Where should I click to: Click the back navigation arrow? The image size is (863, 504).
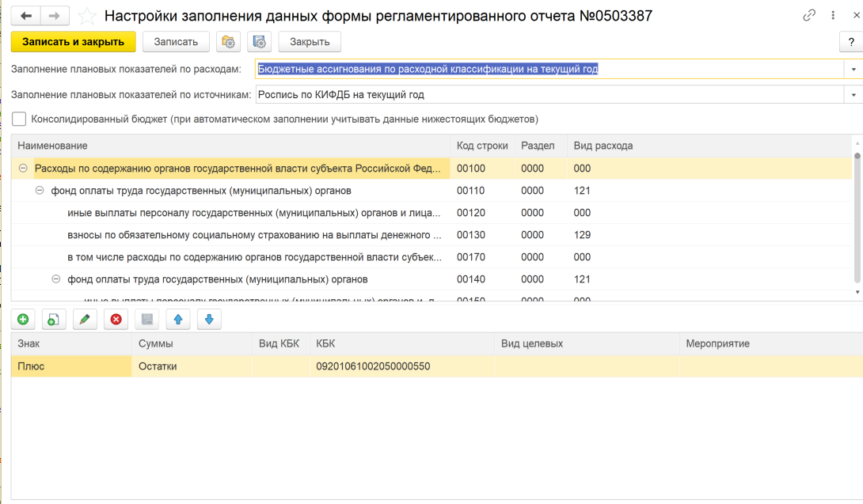(x=26, y=16)
